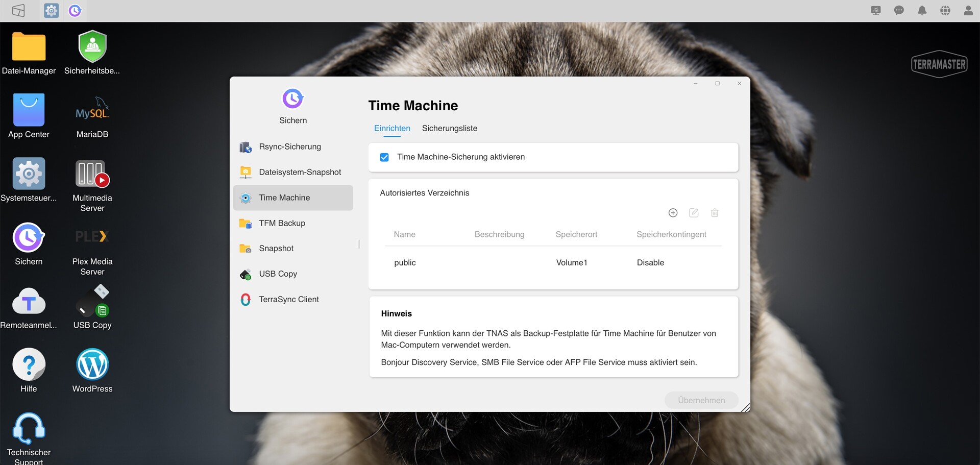Add an authorized directory with plus icon
Viewport: 980px width, 465px height.
click(x=673, y=213)
